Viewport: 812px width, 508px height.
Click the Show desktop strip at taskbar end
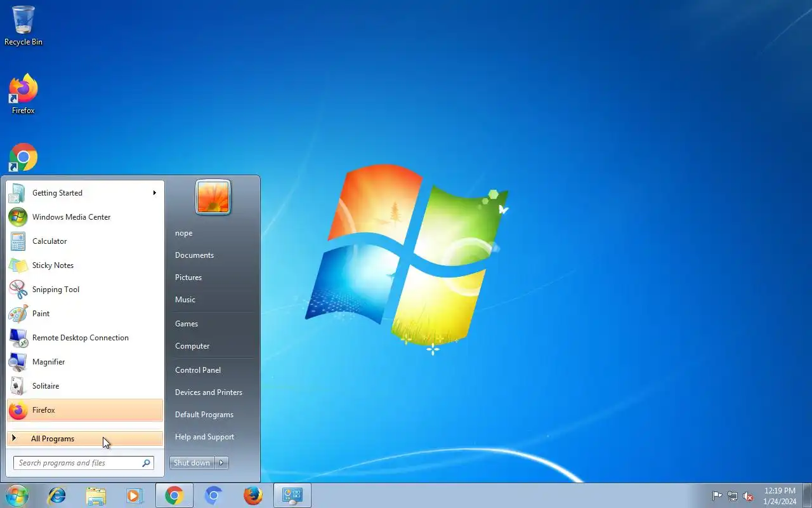point(807,496)
